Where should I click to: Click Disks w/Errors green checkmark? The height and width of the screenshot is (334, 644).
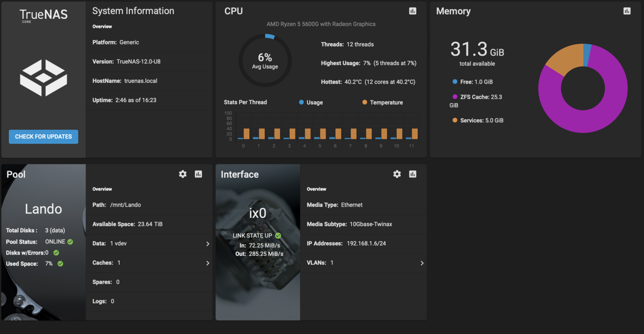point(56,253)
